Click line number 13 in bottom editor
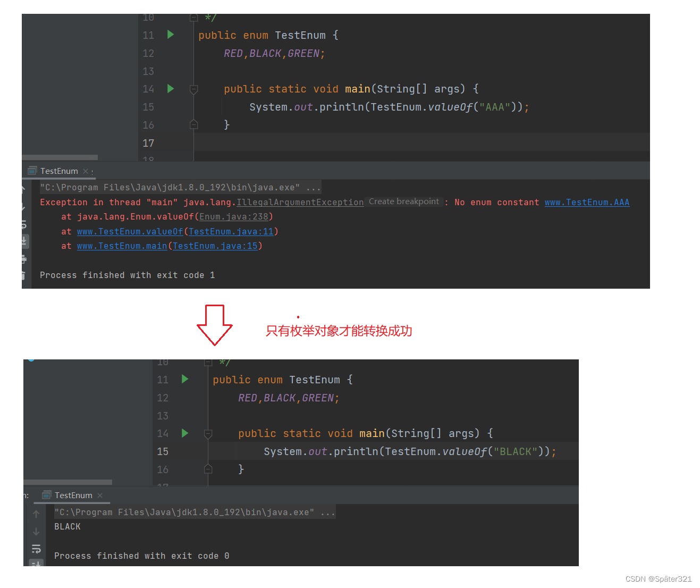This screenshot has height=588, width=700. point(163,416)
